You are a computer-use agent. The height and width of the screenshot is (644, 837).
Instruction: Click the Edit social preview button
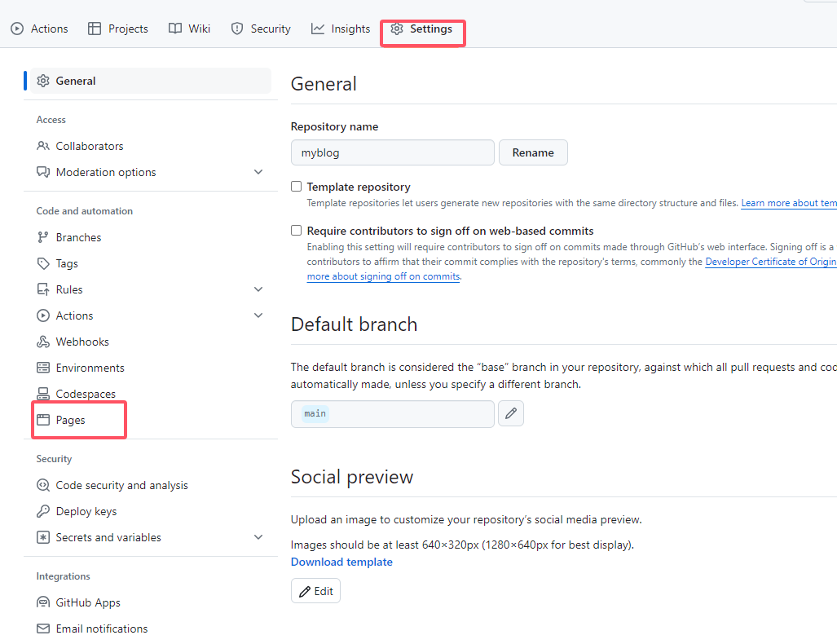315,591
